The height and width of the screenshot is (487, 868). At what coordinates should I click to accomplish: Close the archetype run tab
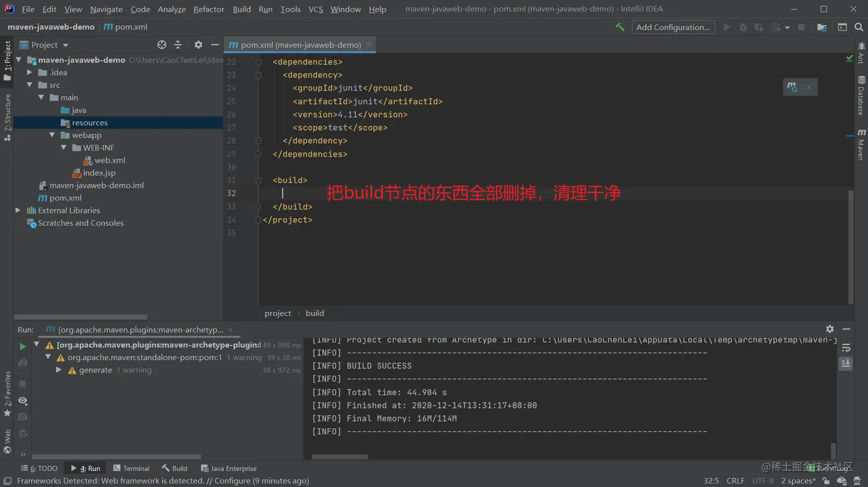(231, 330)
